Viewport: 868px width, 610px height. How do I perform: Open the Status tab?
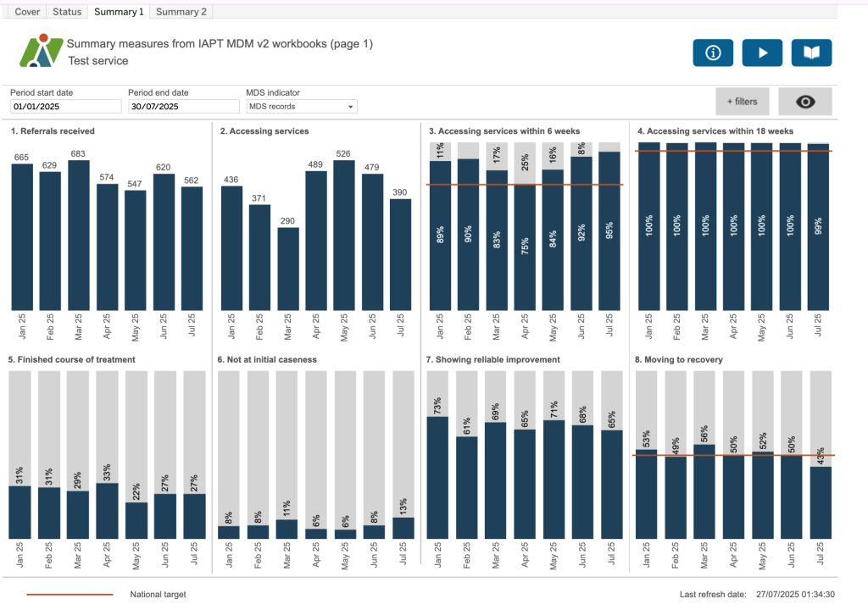coord(67,12)
